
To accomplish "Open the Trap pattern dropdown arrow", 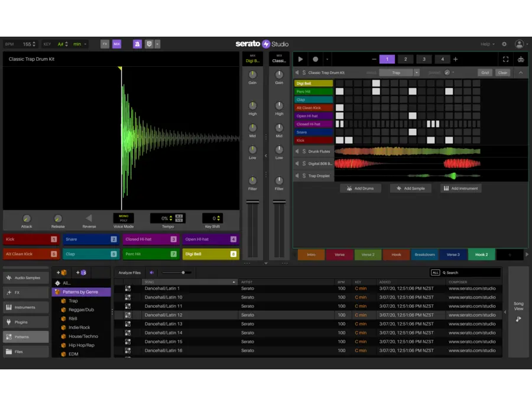I will tap(417, 73).
